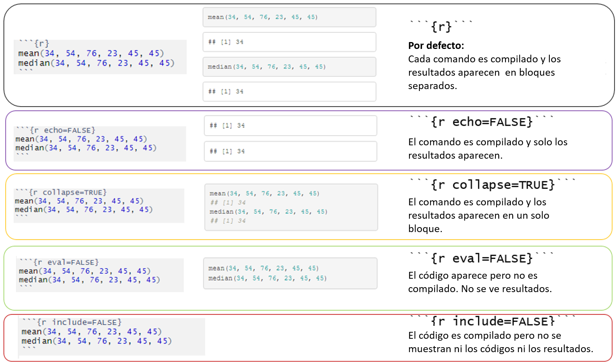This screenshot has width=616, height=364.
Task: Click the 'separados.' word in the top panel
Action: [433, 86]
